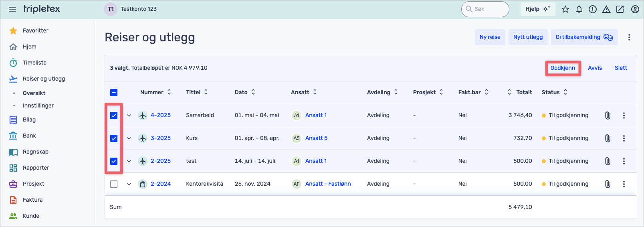Open page-level three-dot options menu
Image resolution: width=644 pixels, height=227 pixels.
629,37
